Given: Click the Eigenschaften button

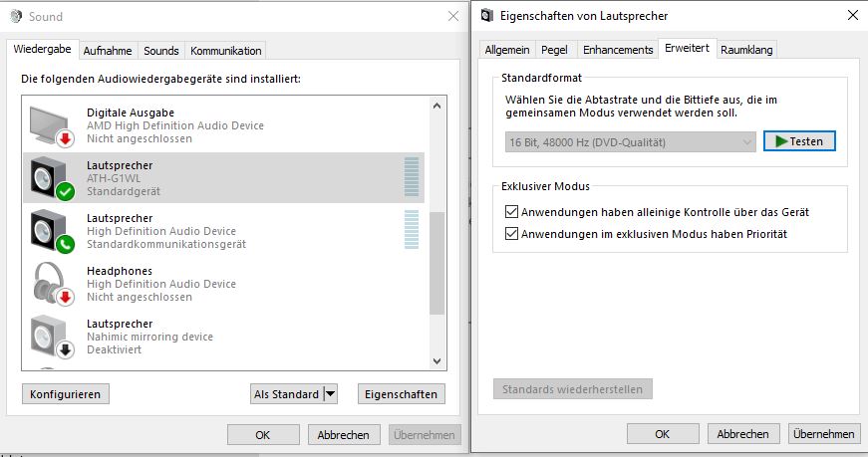Looking at the screenshot, I should [x=402, y=394].
